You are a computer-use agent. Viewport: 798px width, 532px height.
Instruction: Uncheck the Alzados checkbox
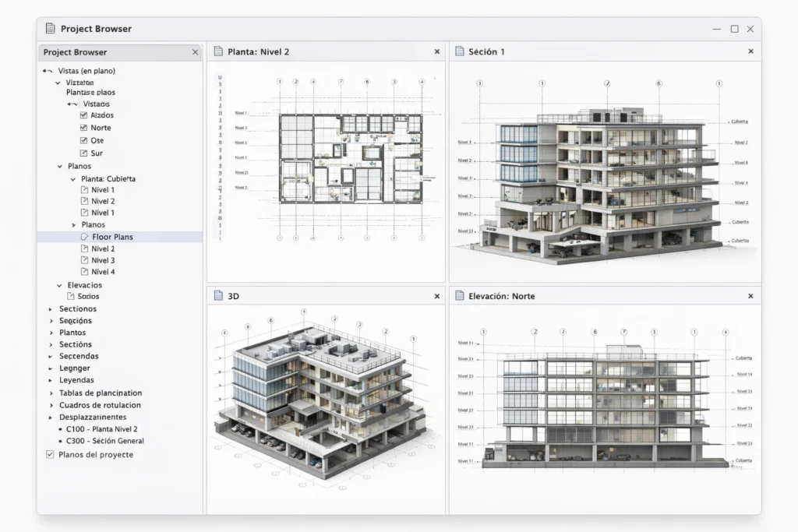[x=82, y=115]
